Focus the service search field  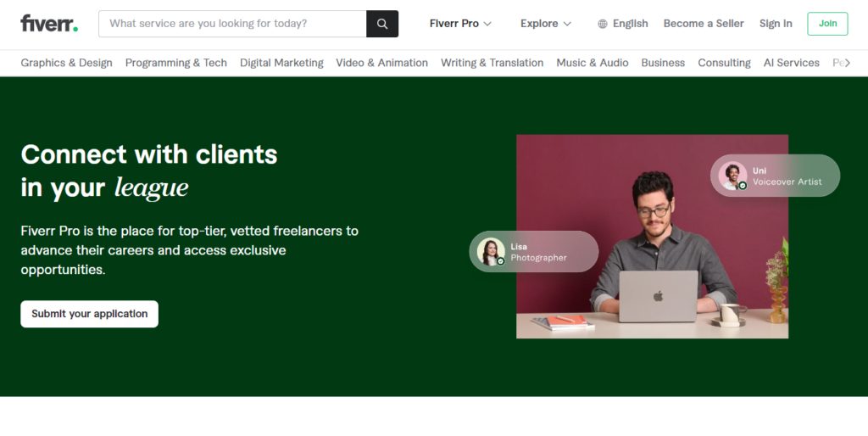(232, 24)
